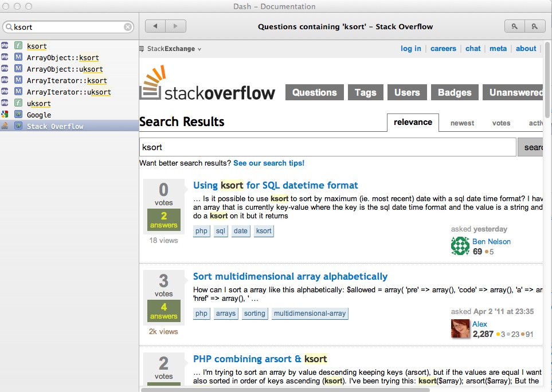Open Using ksort for SQL datetime format
Screen dimensions: 552x392
pyautogui.click(x=276, y=185)
